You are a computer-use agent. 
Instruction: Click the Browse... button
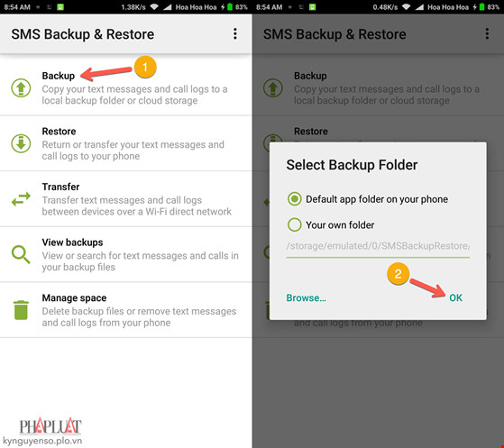[307, 298]
